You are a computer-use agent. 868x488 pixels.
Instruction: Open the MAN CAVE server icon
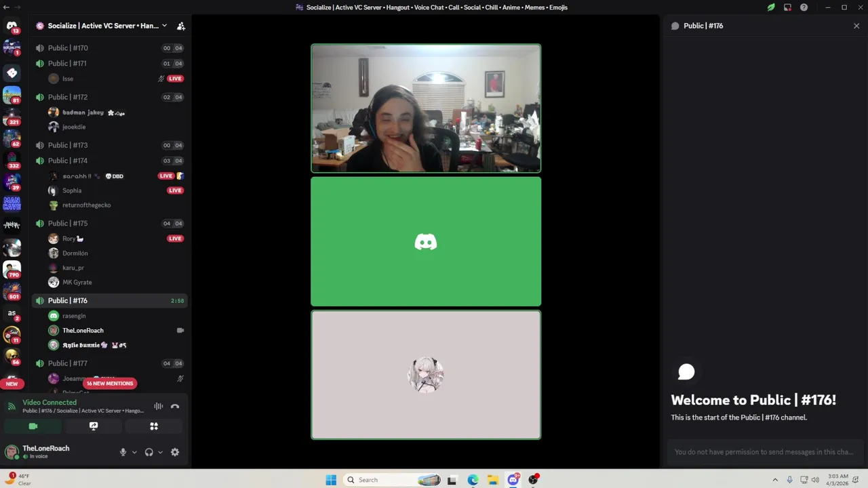[12, 203]
